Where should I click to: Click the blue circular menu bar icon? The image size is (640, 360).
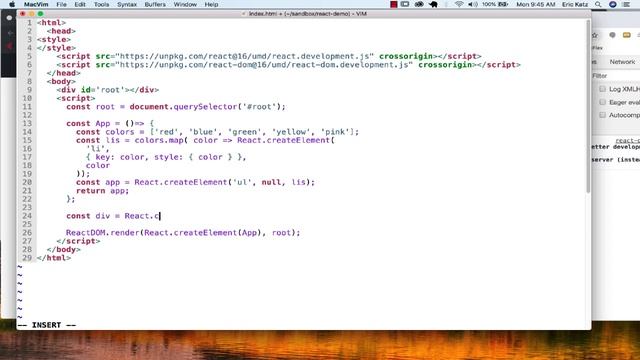point(613,4)
